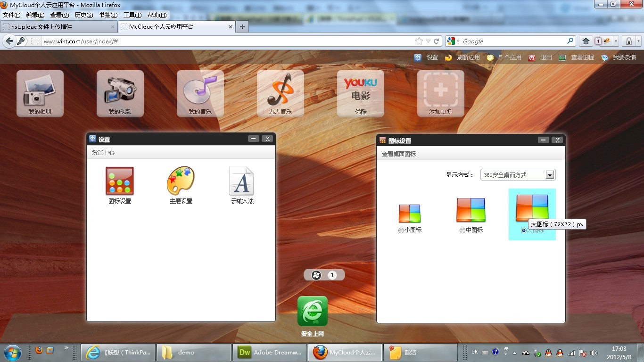Close the 图标设置 window
The height and width of the screenshot is (362, 644).
557,140
